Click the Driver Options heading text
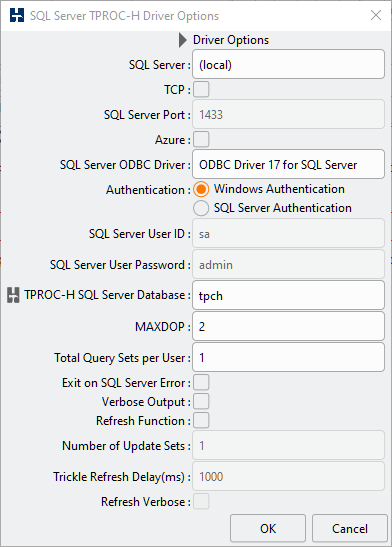392x547 pixels. tap(231, 40)
